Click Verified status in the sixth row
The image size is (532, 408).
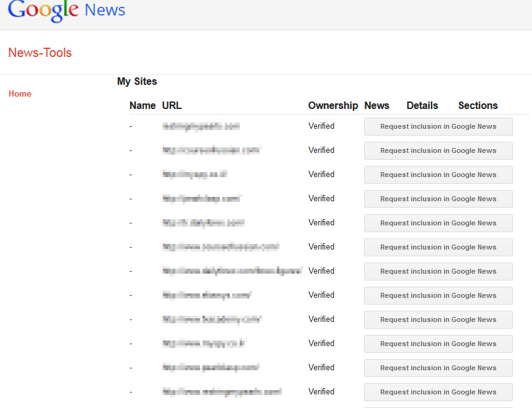[x=321, y=247]
